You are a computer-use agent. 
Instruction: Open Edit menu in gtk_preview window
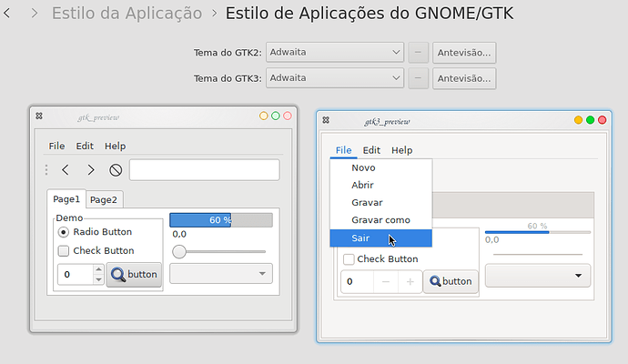pyautogui.click(x=85, y=147)
